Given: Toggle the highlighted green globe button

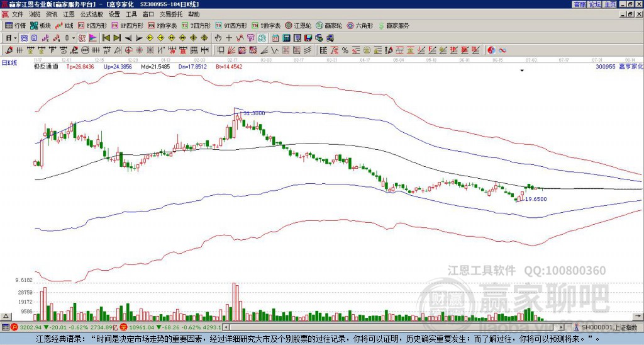Looking at the screenshot, I should tap(262, 38).
